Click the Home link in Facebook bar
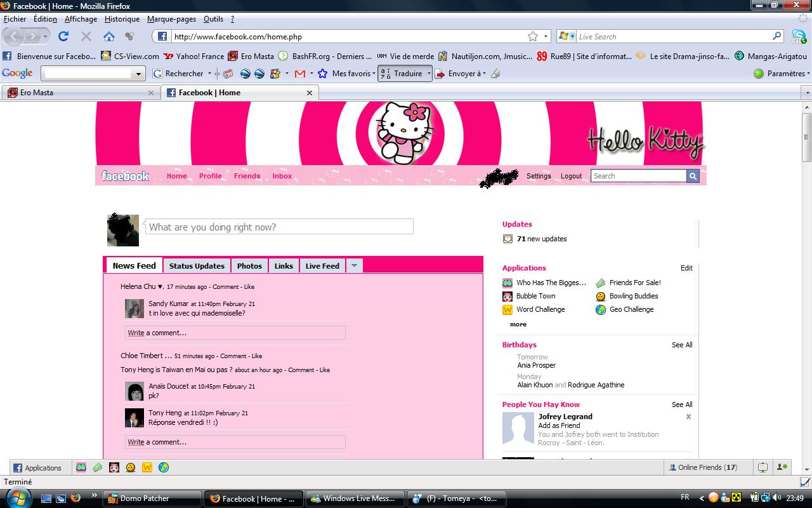Viewport: 812px width, 508px height. (176, 176)
